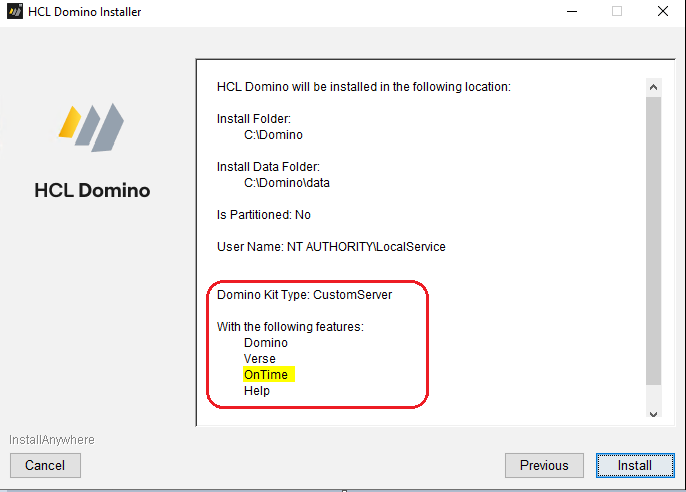Click the Install button

pyautogui.click(x=635, y=465)
